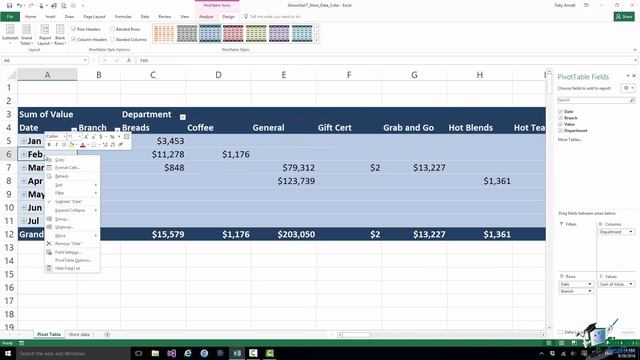Select the purple PivotTable style thumbnail
Viewport: 640px width, 360px height.
279,33
